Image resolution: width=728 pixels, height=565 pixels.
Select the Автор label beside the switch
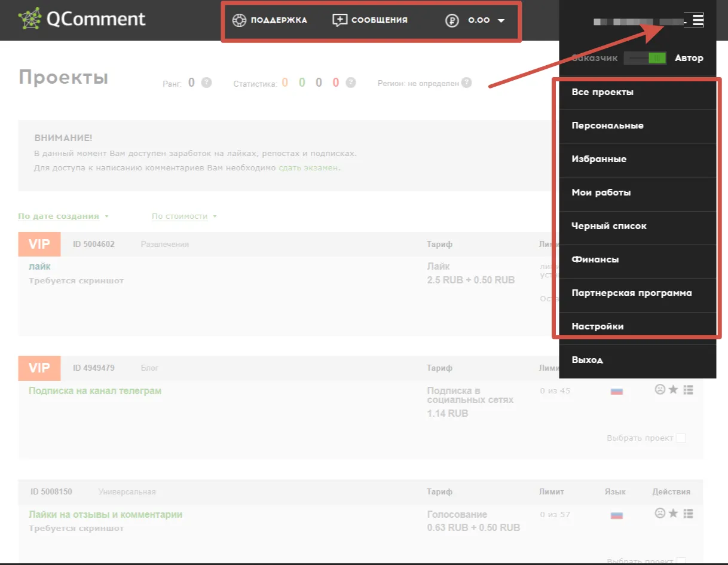tap(689, 58)
